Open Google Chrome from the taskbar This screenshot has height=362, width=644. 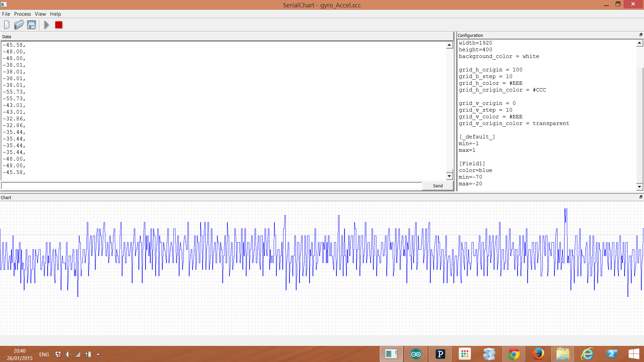point(514,354)
